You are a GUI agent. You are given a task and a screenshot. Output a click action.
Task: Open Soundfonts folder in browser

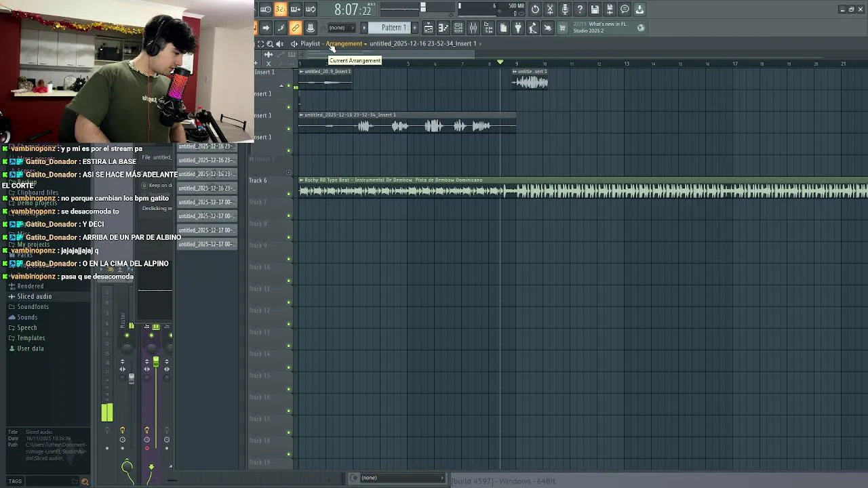[x=33, y=306]
